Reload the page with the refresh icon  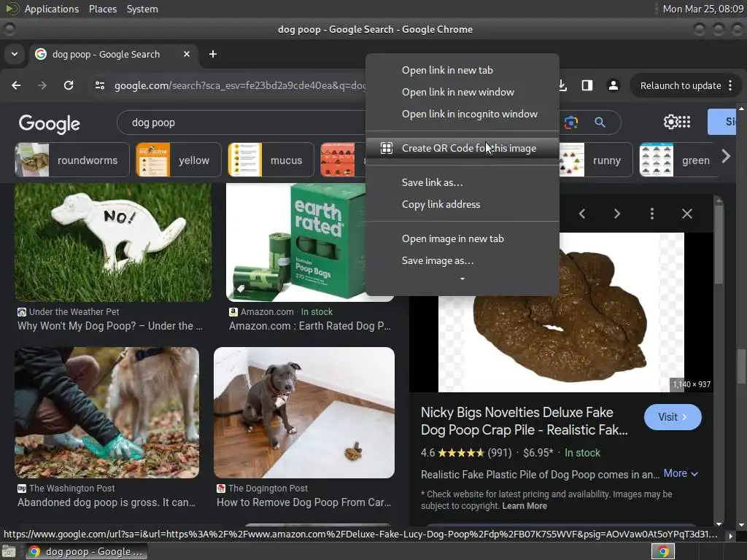tap(69, 85)
